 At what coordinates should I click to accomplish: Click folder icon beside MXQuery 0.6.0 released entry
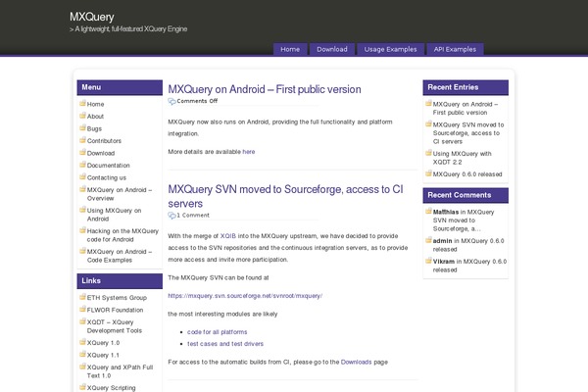tap(428, 173)
